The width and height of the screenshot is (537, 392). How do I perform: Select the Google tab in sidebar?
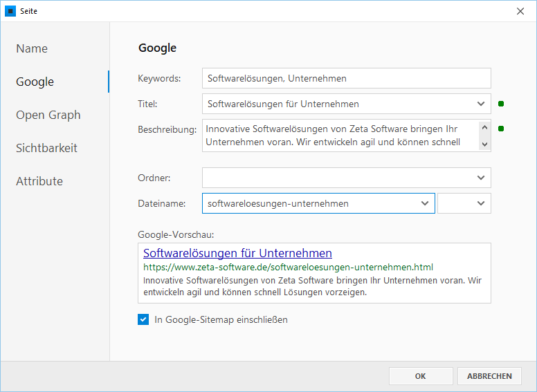(35, 82)
